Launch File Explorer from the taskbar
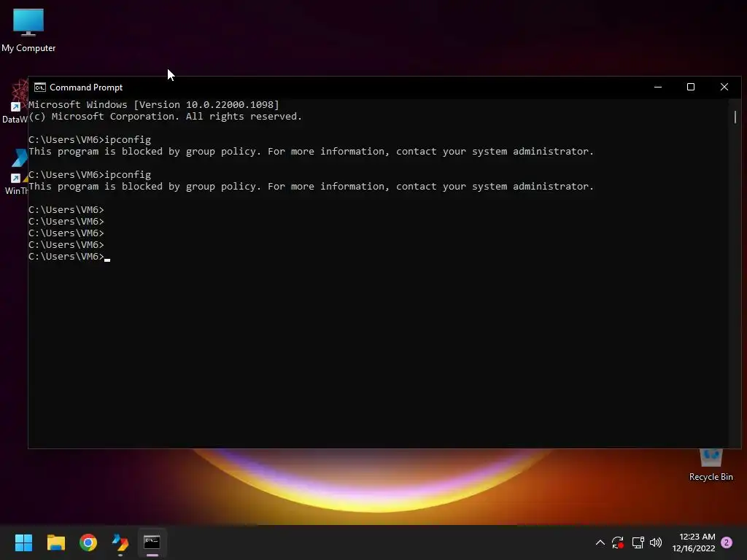 [55, 542]
